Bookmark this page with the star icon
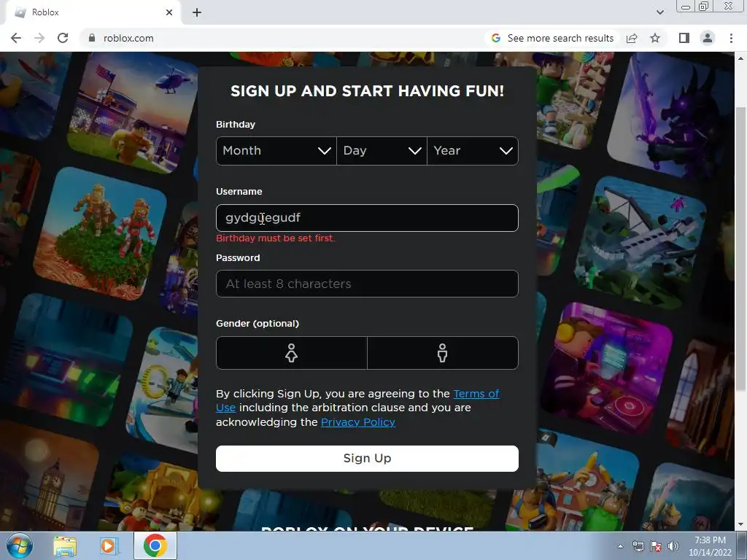Screen dimensions: 747x560 tap(655, 38)
